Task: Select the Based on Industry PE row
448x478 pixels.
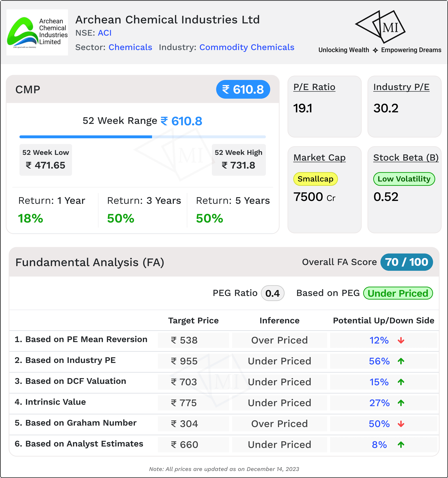Action: pos(224,361)
